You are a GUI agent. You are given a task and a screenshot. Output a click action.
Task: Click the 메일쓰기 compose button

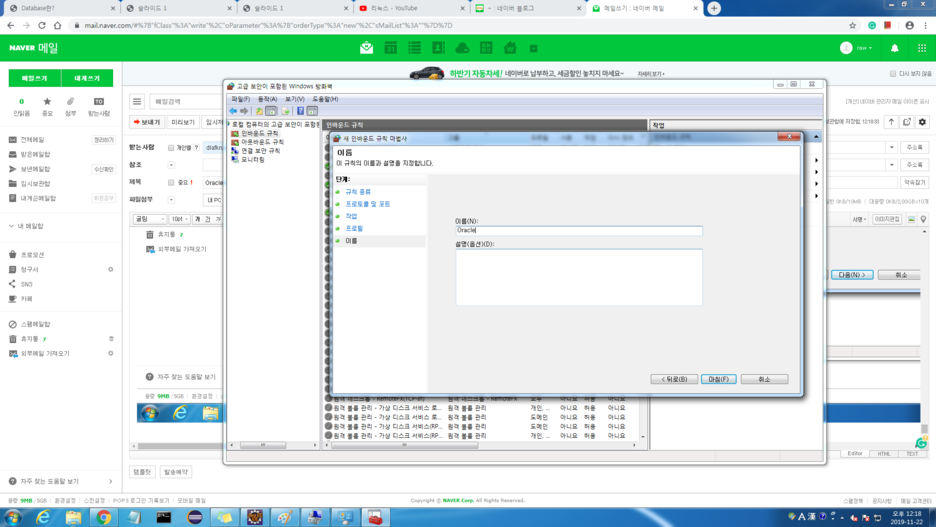(x=35, y=78)
